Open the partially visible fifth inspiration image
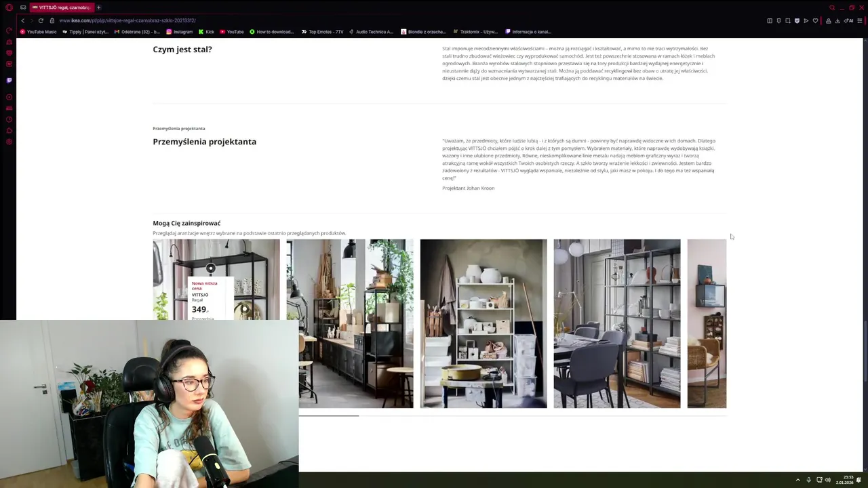This screenshot has width=868, height=488. (707, 323)
